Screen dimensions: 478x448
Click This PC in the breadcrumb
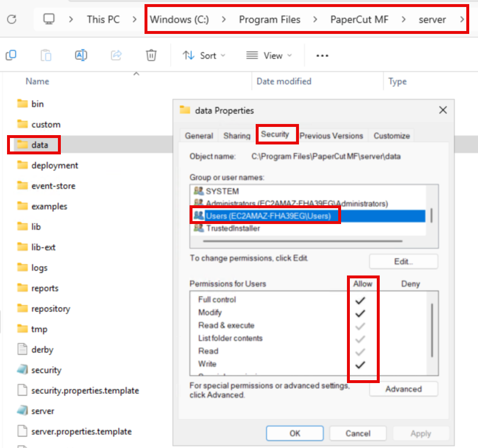point(104,19)
